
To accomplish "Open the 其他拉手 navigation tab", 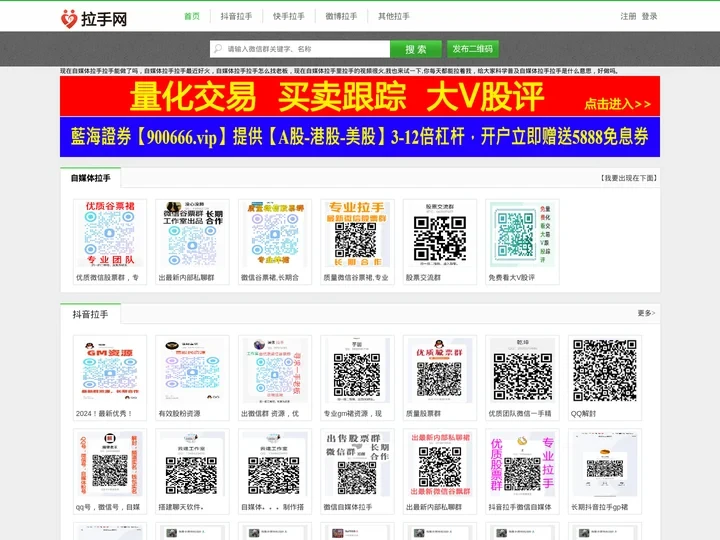I will tap(394, 16).
